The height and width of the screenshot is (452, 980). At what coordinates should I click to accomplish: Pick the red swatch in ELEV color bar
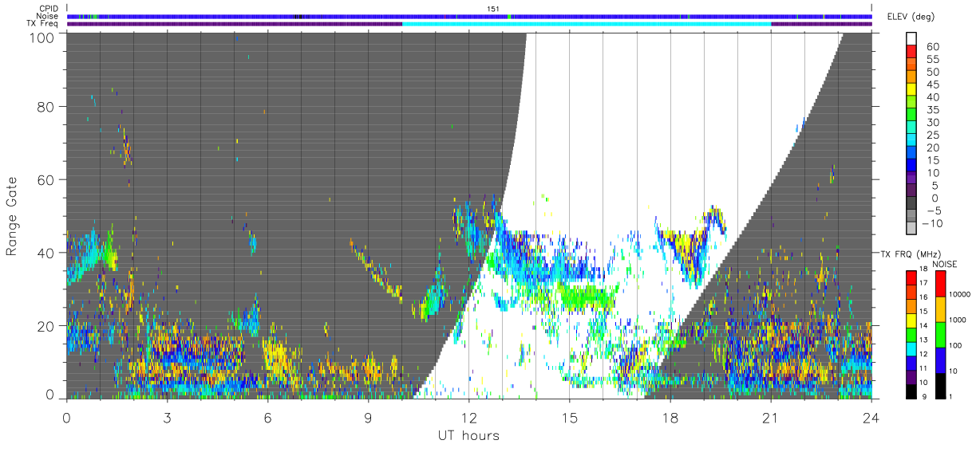(912, 52)
